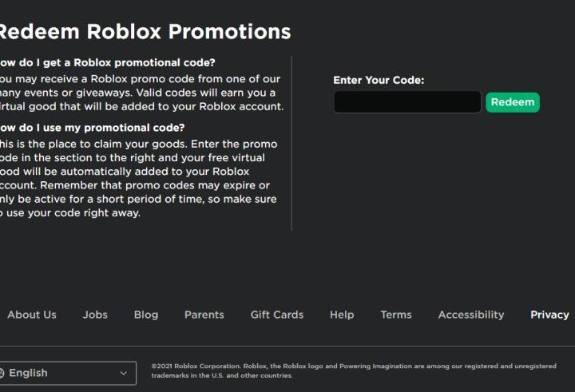View the Terms page
Image resolution: width=575 pixels, height=392 pixels.
tap(396, 315)
